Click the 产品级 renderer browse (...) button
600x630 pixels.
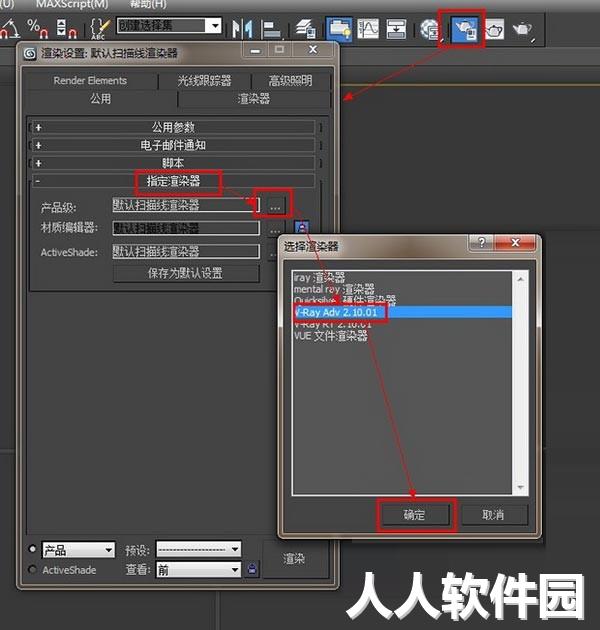(275, 206)
